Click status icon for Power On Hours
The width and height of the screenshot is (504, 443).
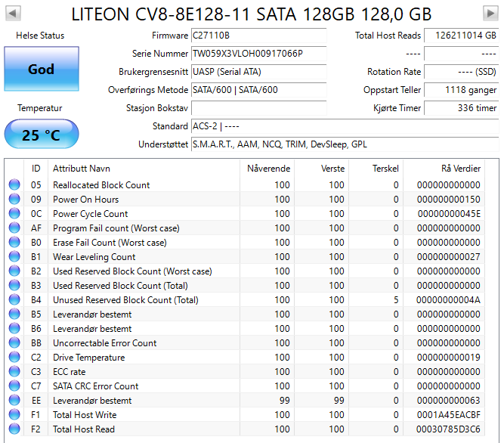pyautogui.click(x=14, y=200)
